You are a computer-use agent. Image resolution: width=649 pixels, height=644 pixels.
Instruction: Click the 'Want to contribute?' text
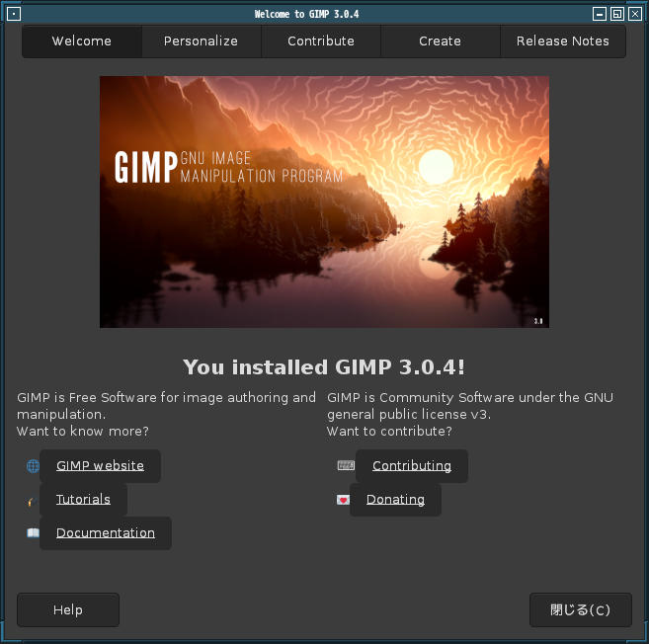(389, 432)
